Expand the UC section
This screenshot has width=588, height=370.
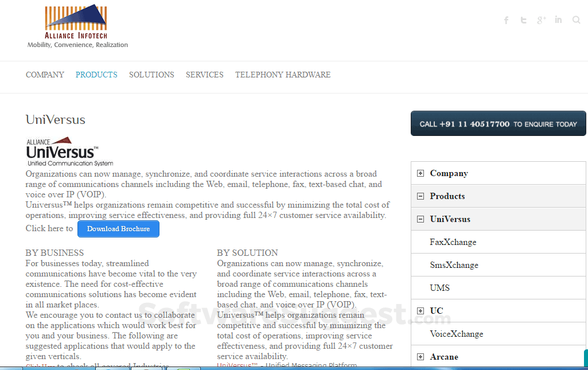[420, 310]
